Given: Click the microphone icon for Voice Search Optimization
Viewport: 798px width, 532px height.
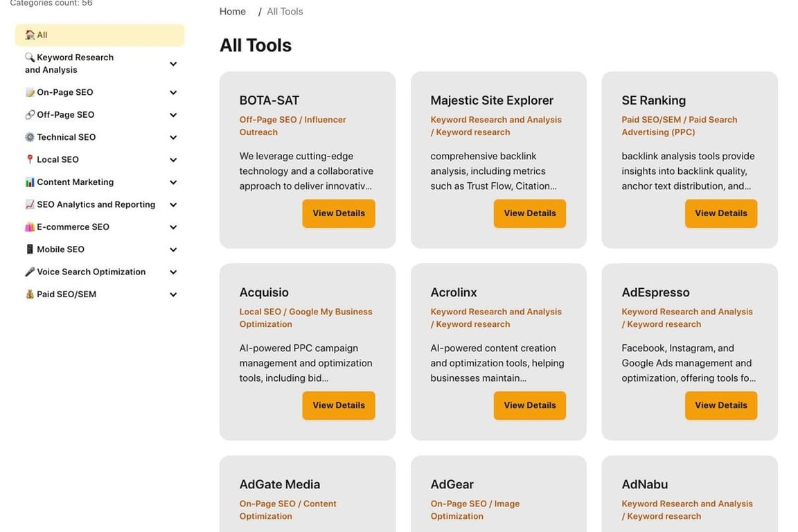Looking at the screenshot, I should coord(30,272).
